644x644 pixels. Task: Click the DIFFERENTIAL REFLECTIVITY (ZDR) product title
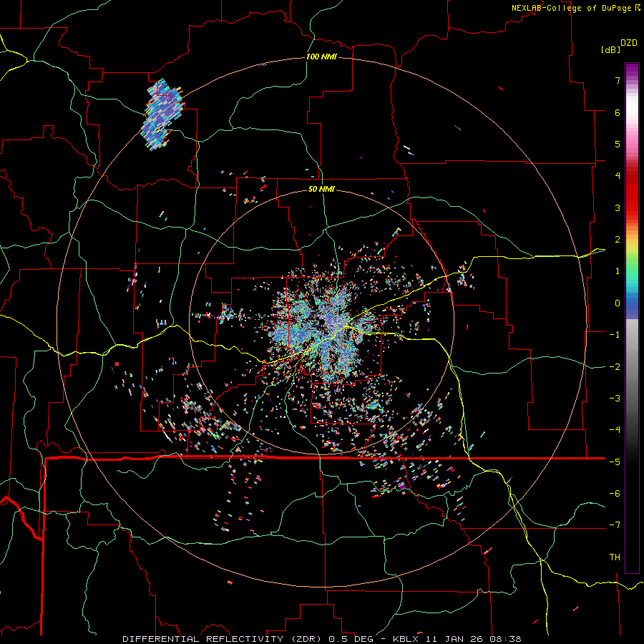pyautogui.click(x=223, y=639)
